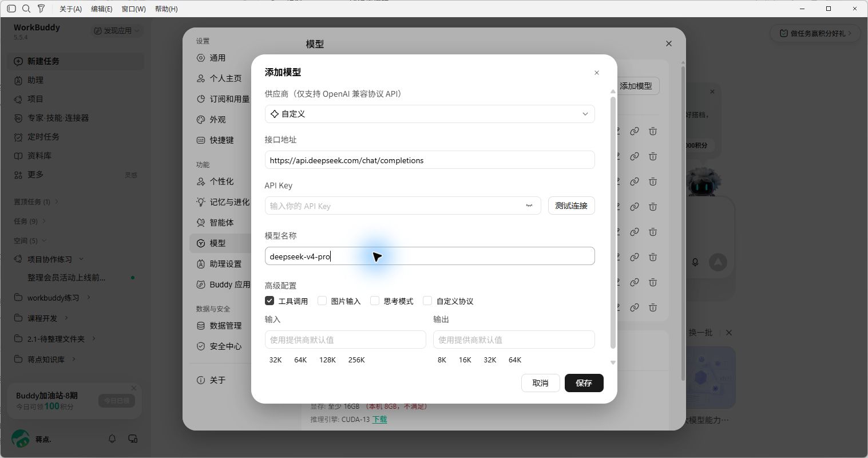Screen dimensions: 868x458
Task: Click the filter funnel icon in title bar
Action: tap(41, 9)
